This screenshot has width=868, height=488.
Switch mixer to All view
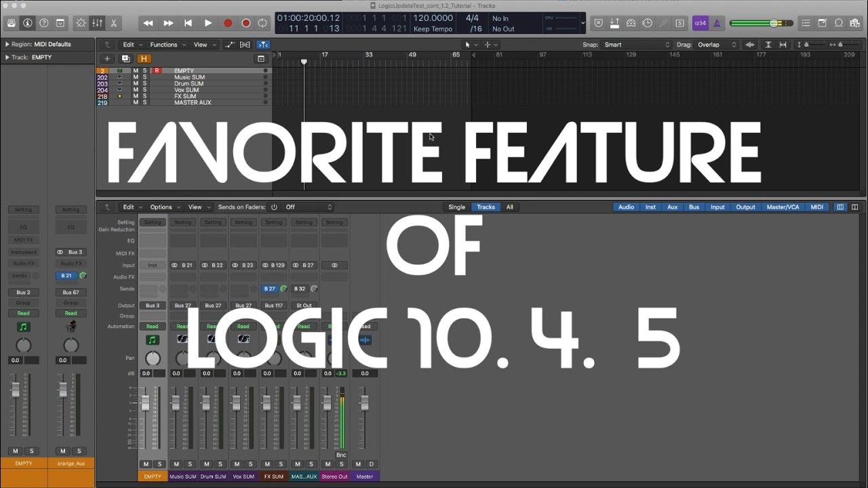pyautogui.click(x=509, y=207)
